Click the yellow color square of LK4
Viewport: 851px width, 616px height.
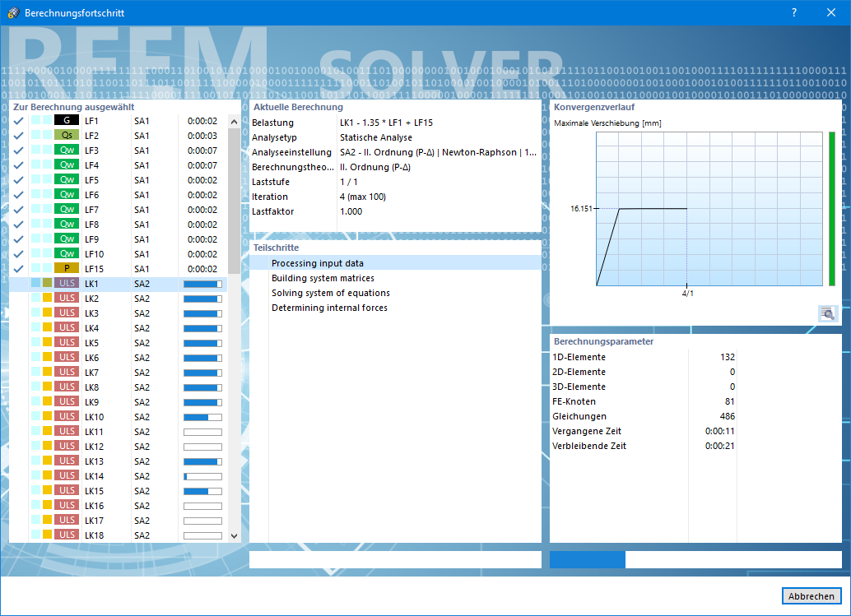tap(47, 327)
